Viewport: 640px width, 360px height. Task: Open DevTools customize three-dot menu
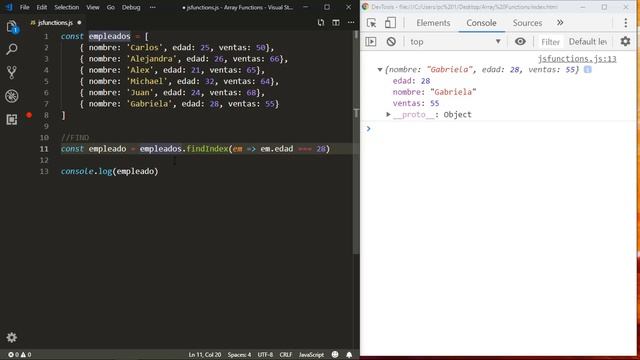pyautogui.click(x=626, y=23)
